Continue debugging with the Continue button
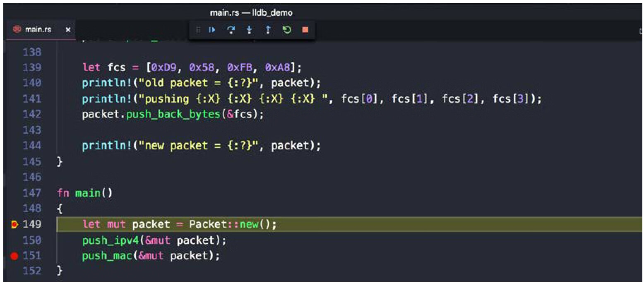Image resolution: width=644 pixels, height=283 pixels. click(212, 30)
